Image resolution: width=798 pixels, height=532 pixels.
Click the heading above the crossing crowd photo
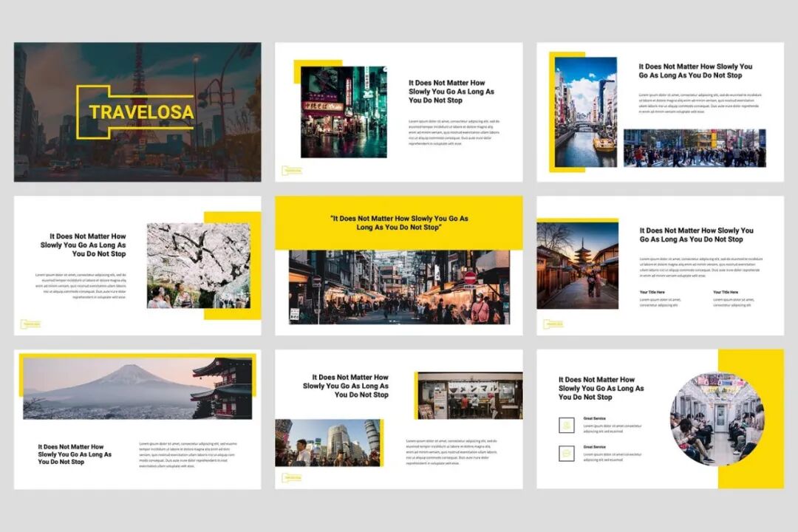(695, 71)
